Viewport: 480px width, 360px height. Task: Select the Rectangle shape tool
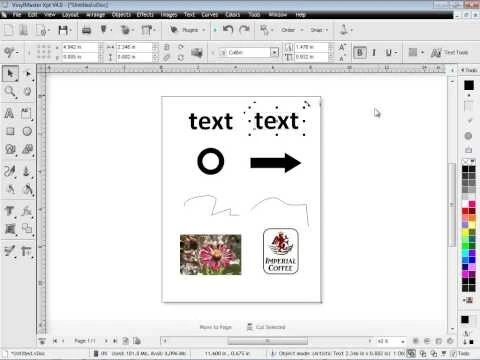point(10,131)
